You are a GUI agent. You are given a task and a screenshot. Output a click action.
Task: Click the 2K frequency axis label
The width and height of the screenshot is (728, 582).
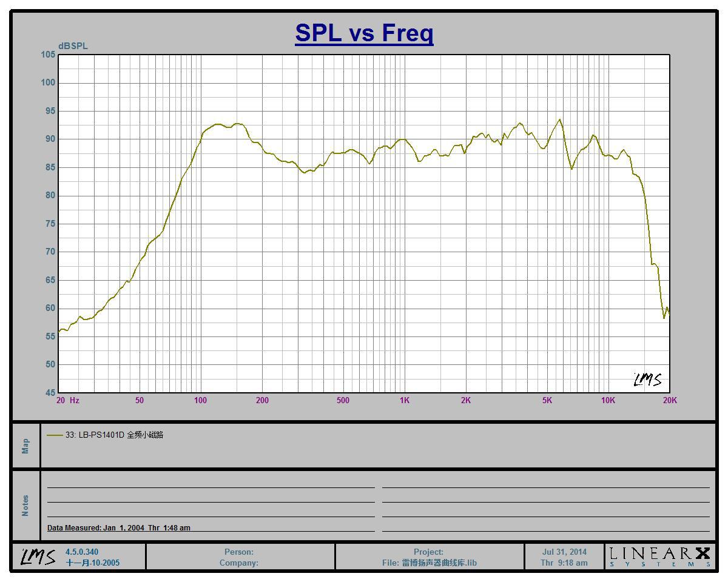click(466, 400)
